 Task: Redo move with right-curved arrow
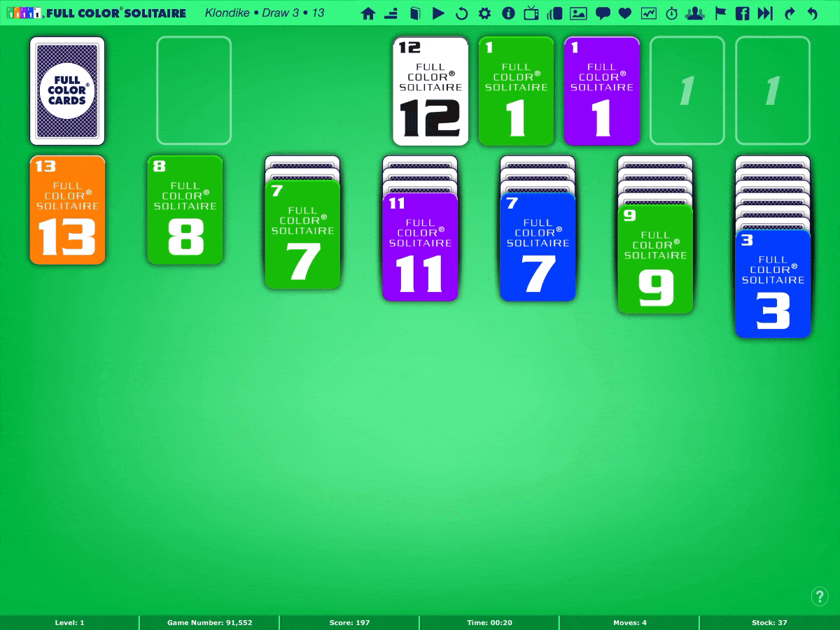pos(790,13)
